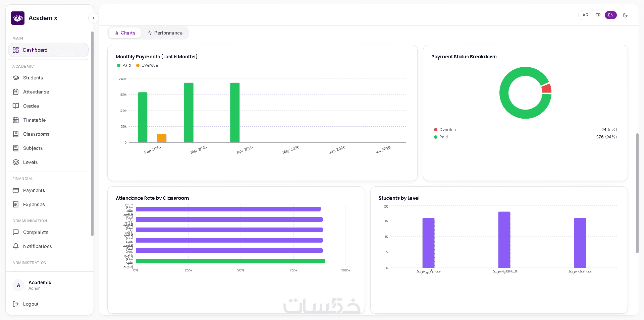This screenshot has width=644, height=320.
Task: Click the Complaints speech bubble icon
Action: pos(16,232)
